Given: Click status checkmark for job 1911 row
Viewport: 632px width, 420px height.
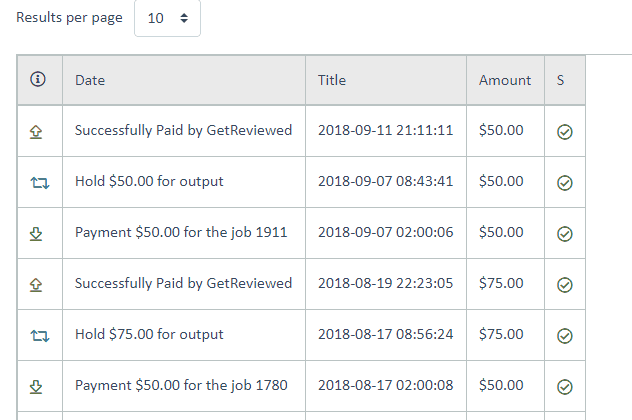Looking at the screenshot, I should pyautogui.click(x=565, y=234).
